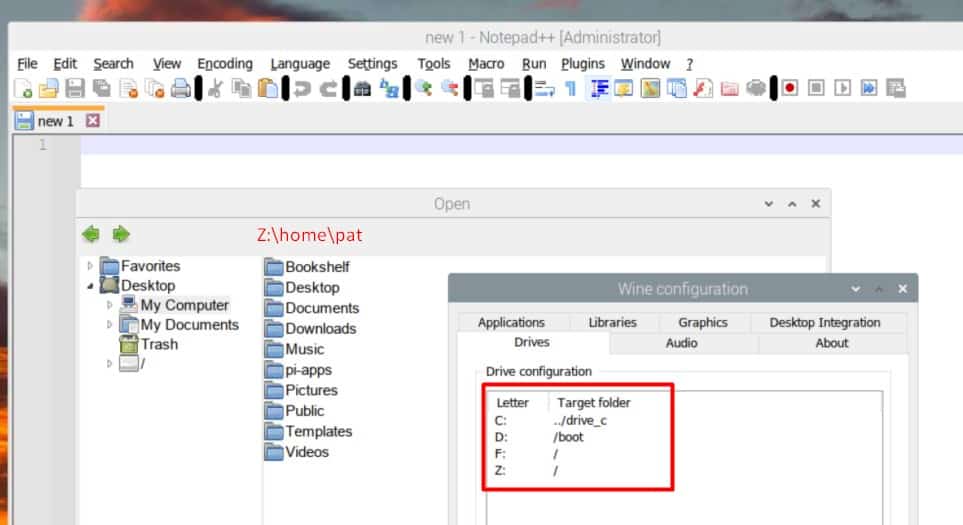Image resolution: width=963 pixels, height=525 pixels.
Task: Switch to Graphics tab in Wine configuration
Action: (x=703, y=322)
